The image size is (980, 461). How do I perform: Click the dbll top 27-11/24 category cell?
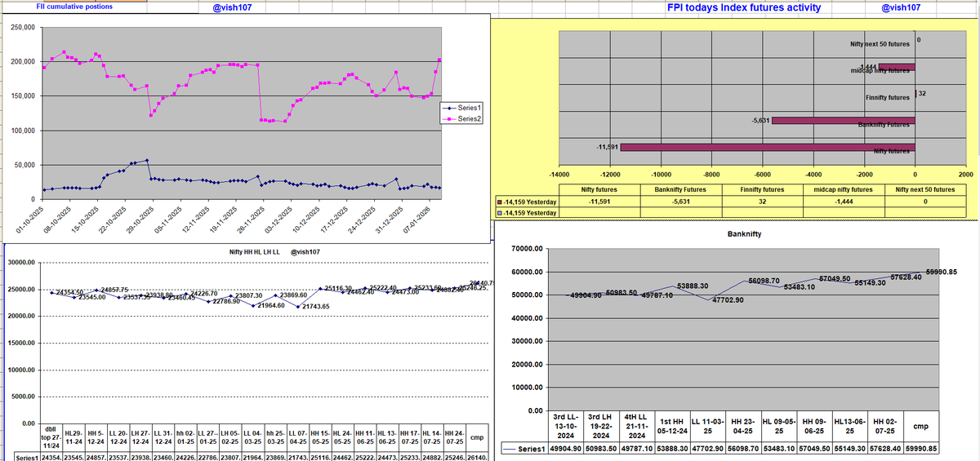pyautogui.click(x=51, y=437)
